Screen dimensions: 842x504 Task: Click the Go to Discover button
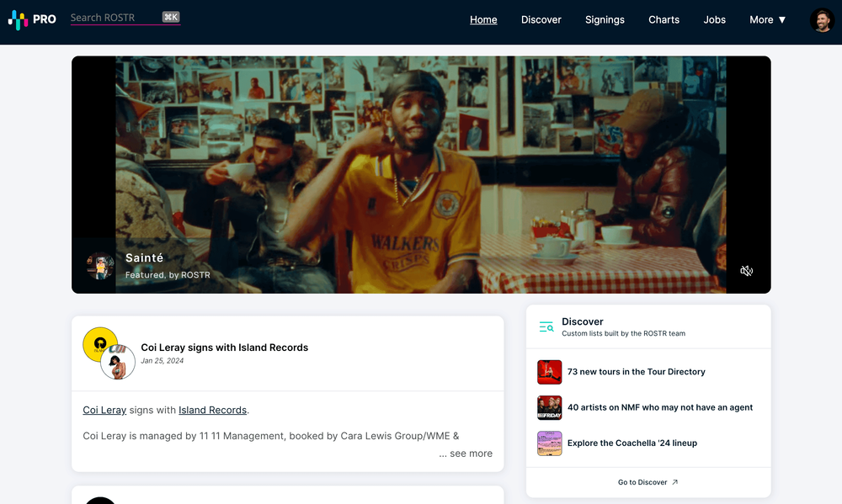pyautogui.click(x=648, y=482)
